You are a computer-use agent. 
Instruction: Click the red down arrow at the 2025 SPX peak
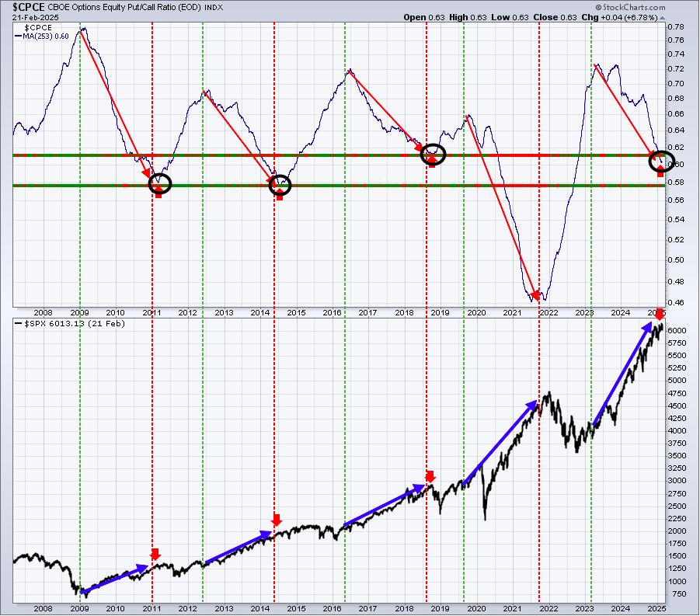[660, 314]
